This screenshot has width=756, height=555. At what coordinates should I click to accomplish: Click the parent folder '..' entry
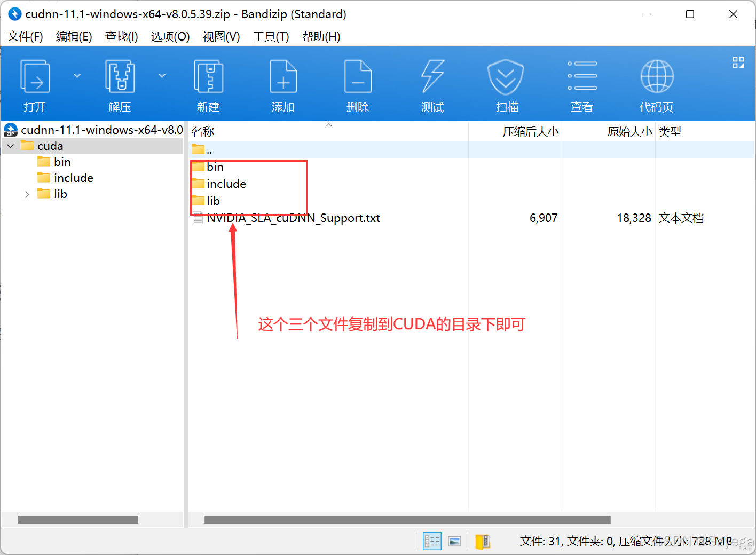(201, 150)
